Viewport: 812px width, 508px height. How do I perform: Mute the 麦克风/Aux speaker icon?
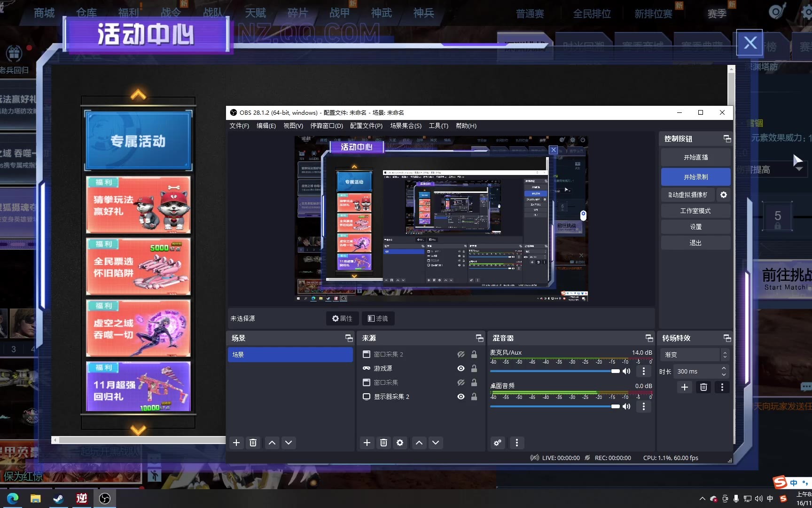(x=626, y=371)
